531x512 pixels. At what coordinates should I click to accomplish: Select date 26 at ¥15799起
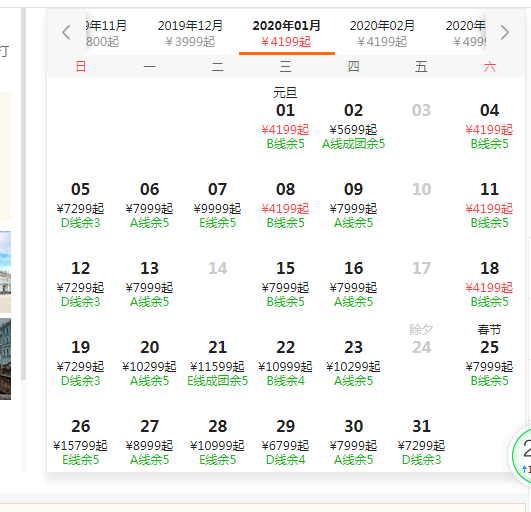tap(81, 442)
